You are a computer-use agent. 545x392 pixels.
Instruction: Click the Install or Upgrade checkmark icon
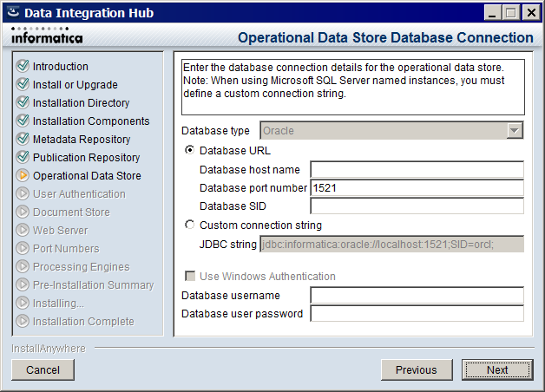tap(23, 84)
